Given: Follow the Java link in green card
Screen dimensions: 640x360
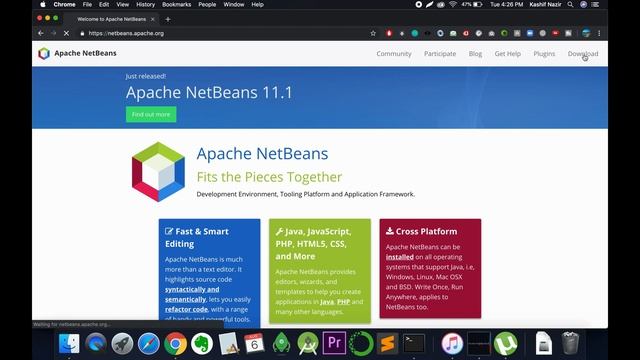Looking at the screenshot, I should pyautogui.click(x=327, y=302).
